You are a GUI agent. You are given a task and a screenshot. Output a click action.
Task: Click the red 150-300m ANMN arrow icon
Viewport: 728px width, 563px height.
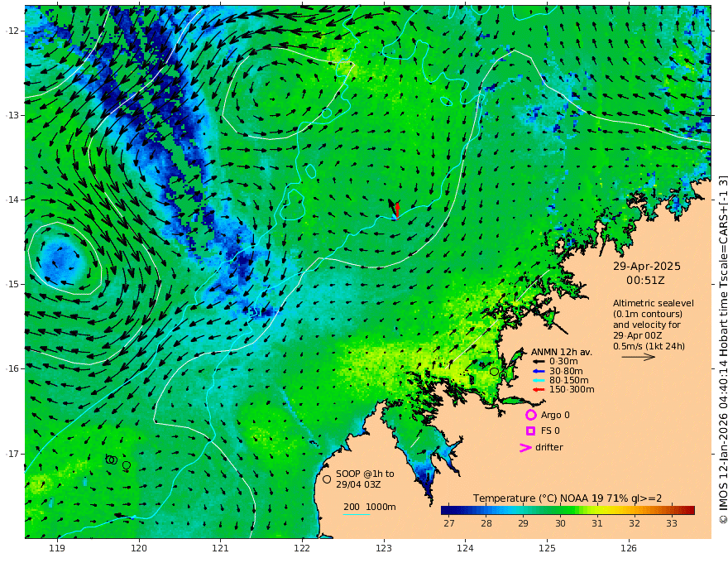pyautogui.click(x=539, y=390)
